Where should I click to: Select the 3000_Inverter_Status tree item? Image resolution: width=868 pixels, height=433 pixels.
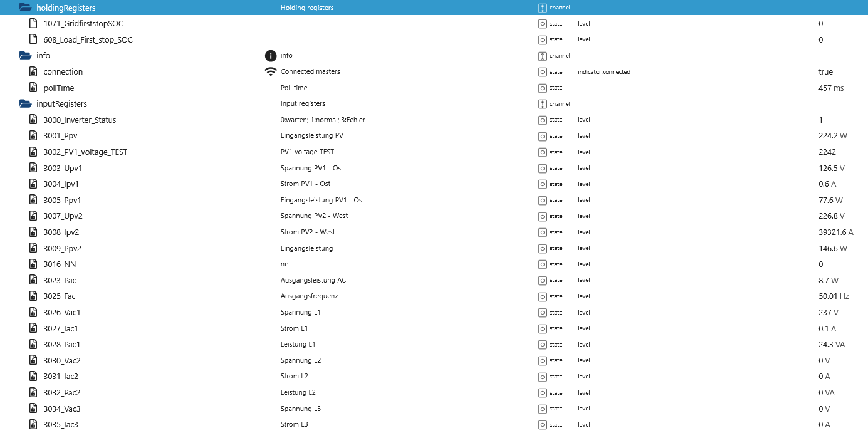80,120
